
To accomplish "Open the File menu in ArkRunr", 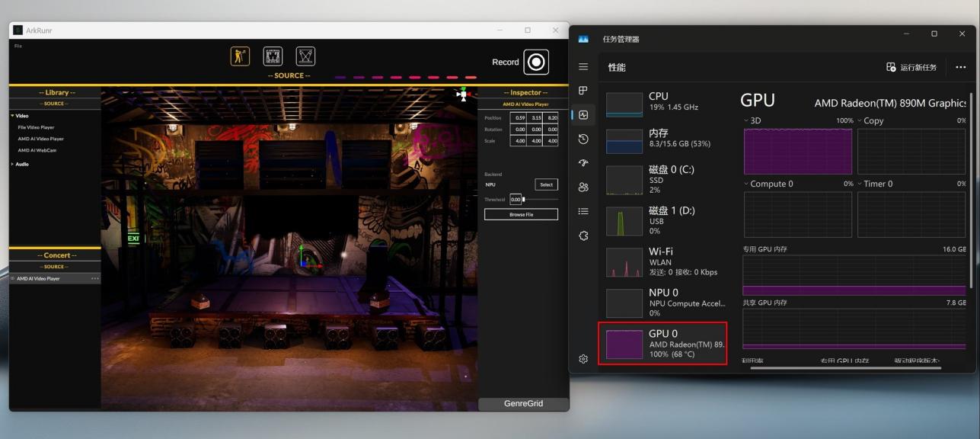I will [x=18, y=46].
